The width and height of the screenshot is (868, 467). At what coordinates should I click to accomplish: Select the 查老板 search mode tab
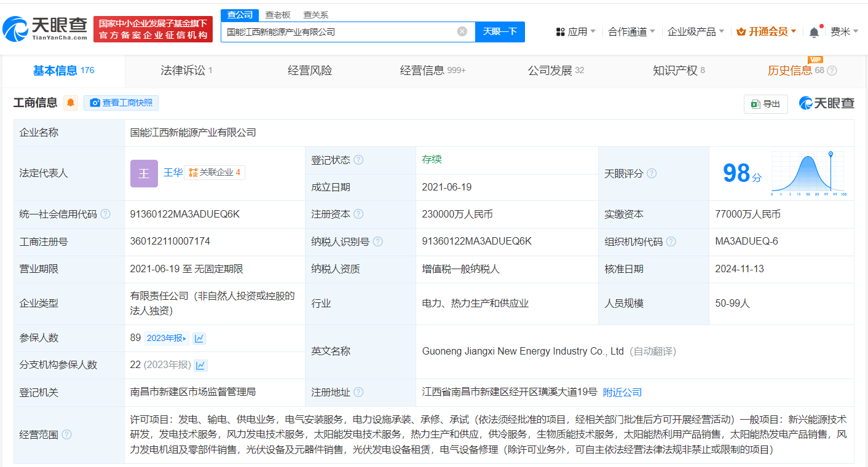[277, 15]
